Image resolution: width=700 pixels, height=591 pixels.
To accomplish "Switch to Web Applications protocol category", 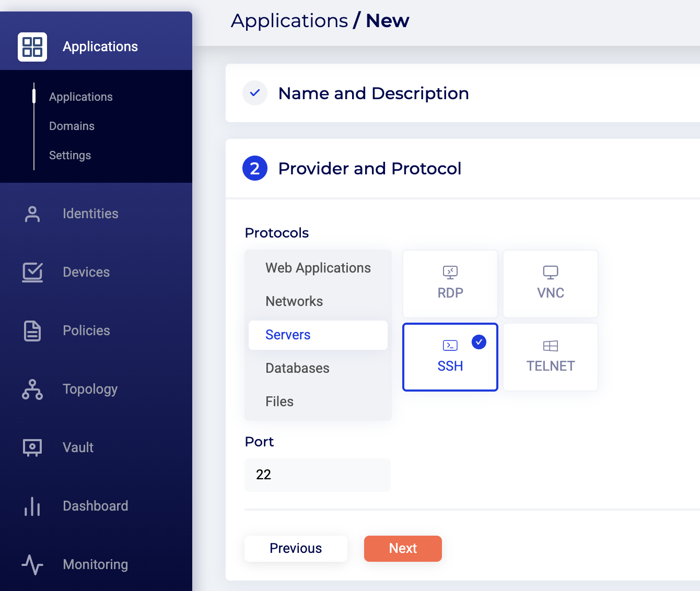I will [x=318, y=268].
